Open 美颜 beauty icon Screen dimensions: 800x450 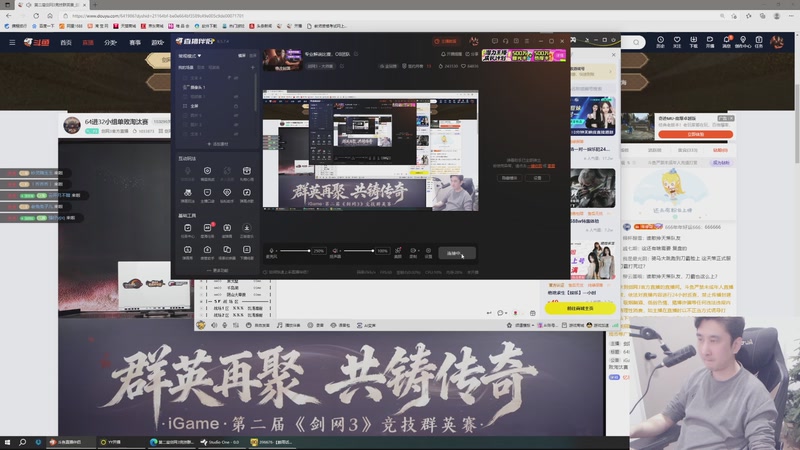[x=398, y=252]
